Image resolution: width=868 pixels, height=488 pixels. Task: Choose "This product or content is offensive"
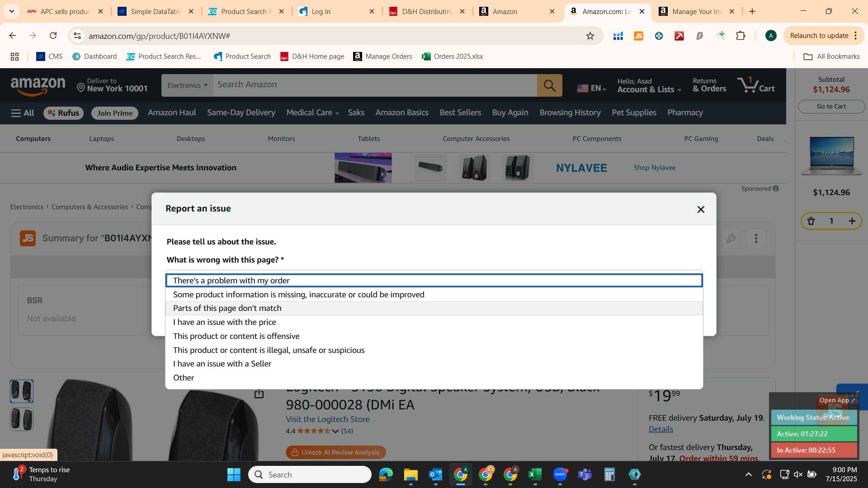click(434, 336)
